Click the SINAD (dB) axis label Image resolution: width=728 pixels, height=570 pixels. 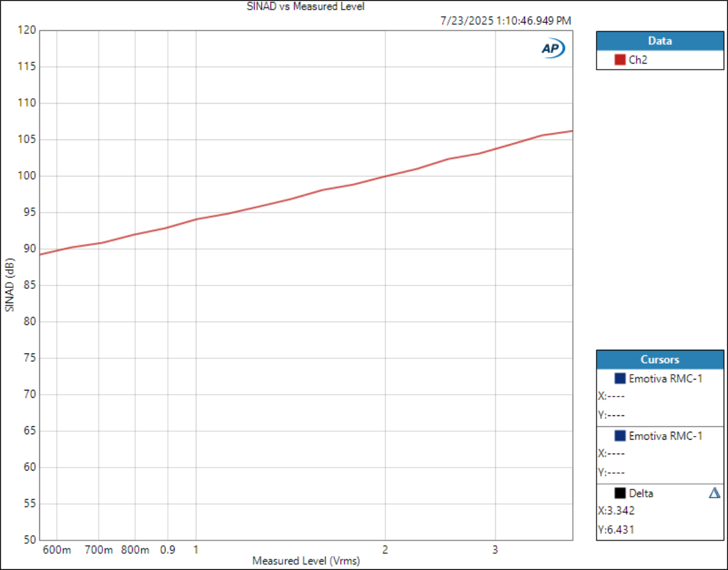point(8,284)
